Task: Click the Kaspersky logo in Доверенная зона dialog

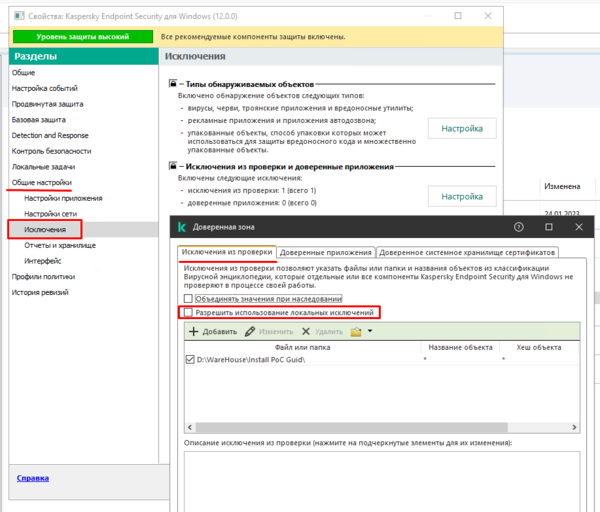Action: coord(184,228)
